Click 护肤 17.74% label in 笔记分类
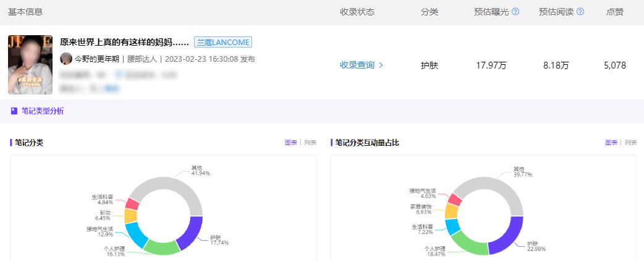644x263 pixels. pyautogui.click(x=219, y=240)
